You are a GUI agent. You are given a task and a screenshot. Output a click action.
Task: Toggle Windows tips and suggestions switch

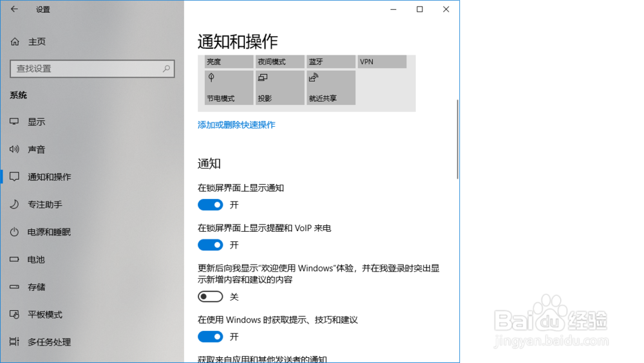(x=211, y=337)
